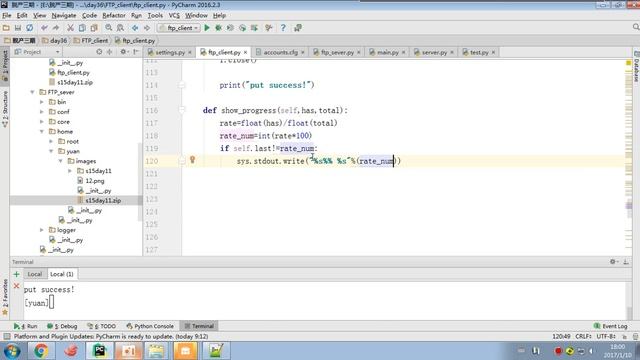Collapse the yuan folder
640x360 pixels.
click(x=51, y=151)
